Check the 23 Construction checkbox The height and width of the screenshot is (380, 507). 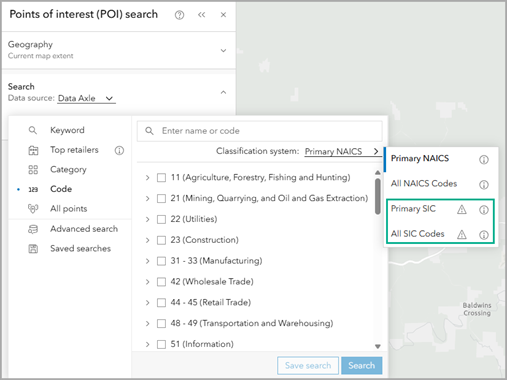[161, 240]
